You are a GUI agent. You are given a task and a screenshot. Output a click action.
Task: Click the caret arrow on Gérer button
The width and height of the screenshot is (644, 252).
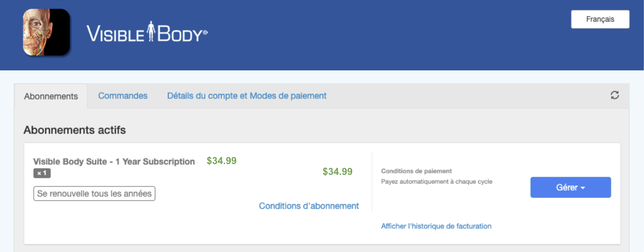583,188
